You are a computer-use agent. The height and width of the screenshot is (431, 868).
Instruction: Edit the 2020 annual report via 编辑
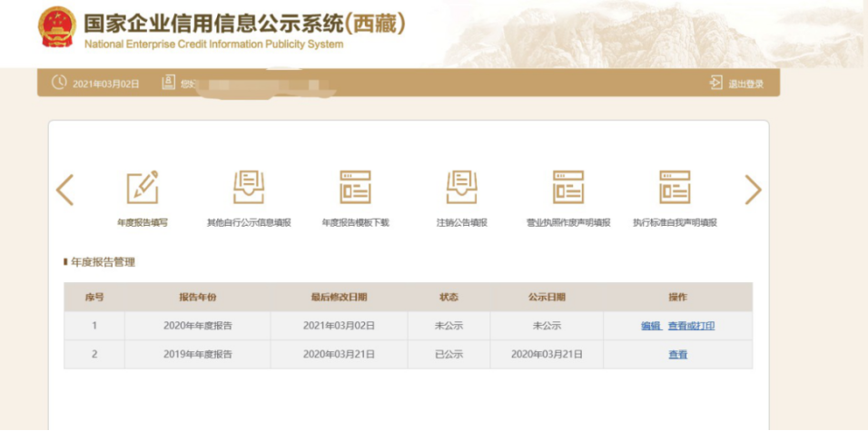[x=651, y=326]
